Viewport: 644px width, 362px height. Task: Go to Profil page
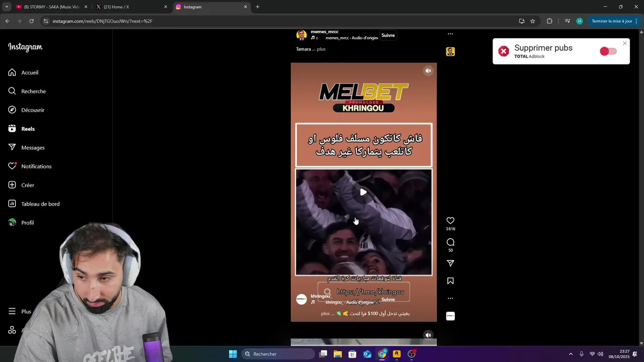(21, 223)
